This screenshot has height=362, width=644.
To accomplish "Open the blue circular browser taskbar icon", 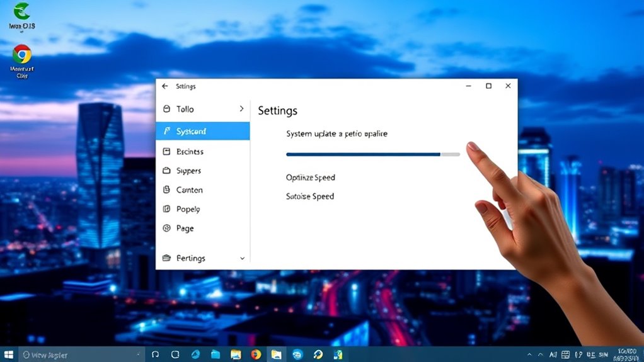I will [297, 354].
